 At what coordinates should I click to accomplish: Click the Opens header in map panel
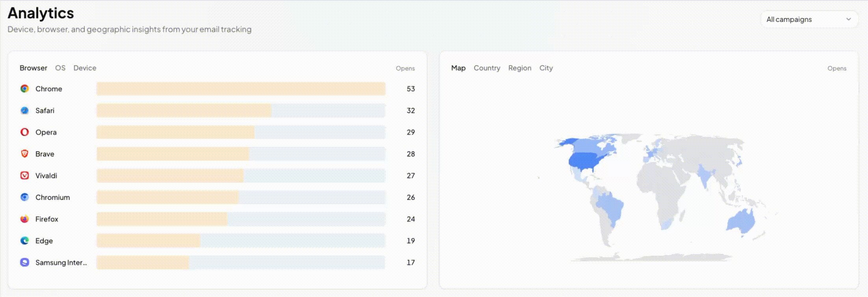pyautogui.click(x=837, y=68)
